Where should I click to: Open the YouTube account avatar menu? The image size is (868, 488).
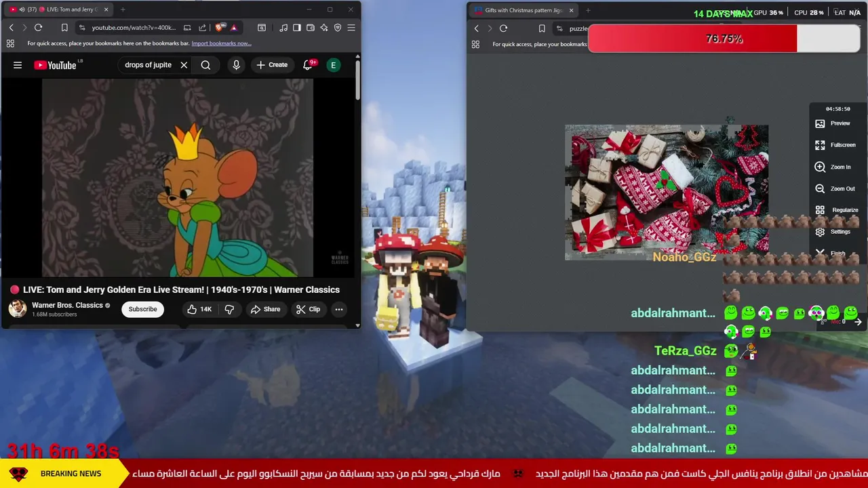[333, 65]
